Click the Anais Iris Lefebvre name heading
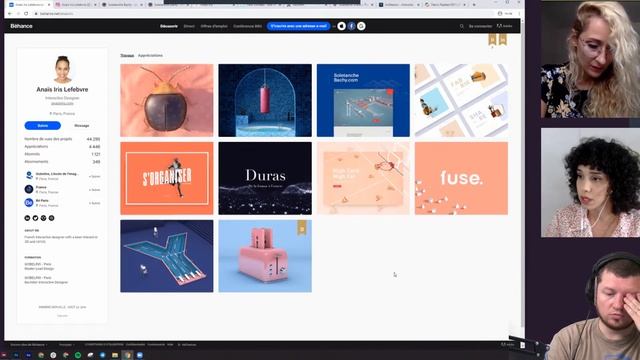640x360 pixels. point(62,89)
